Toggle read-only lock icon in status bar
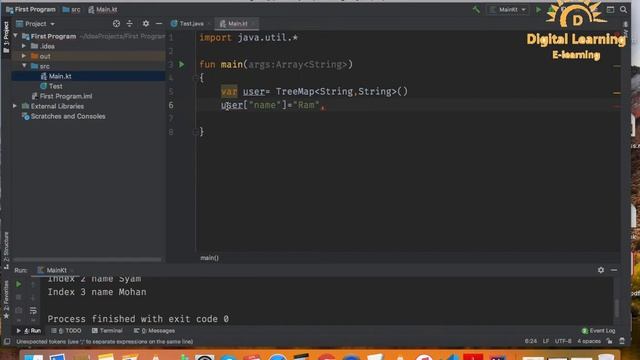The image size is (640, 360). point(609,341)
